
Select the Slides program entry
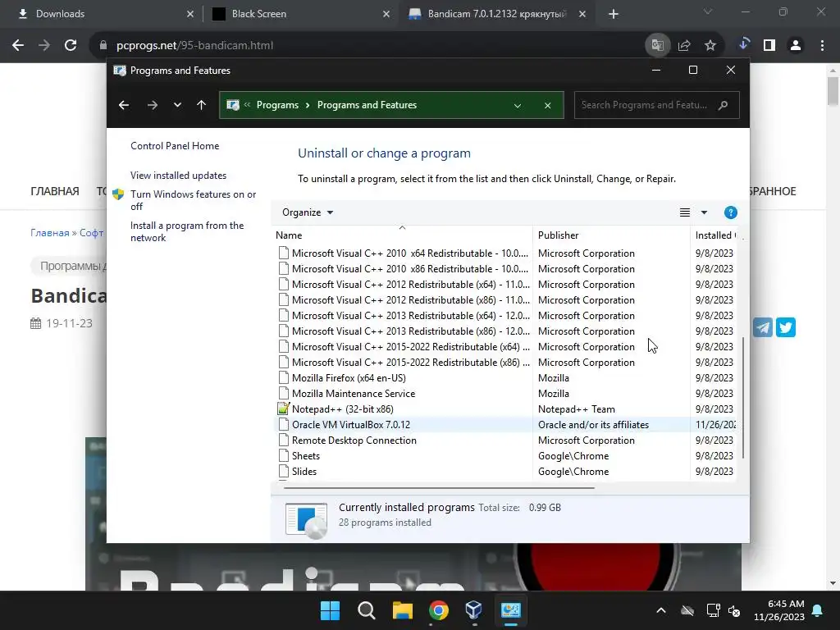pyautogui.click(x=506, y=472)
